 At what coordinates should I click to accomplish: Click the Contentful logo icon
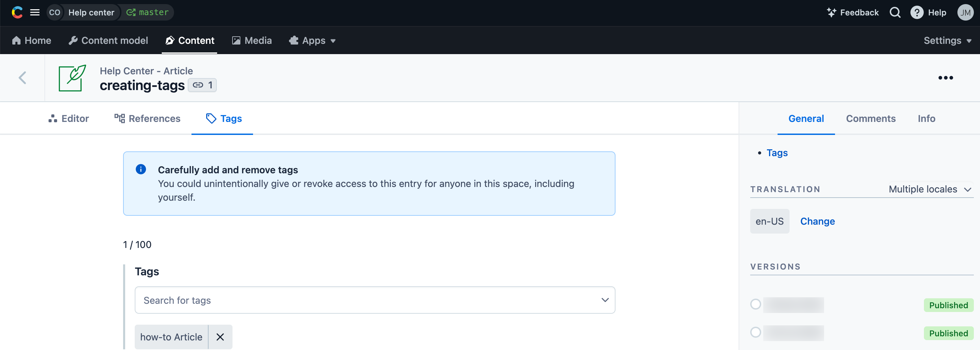tap(17, 13)
